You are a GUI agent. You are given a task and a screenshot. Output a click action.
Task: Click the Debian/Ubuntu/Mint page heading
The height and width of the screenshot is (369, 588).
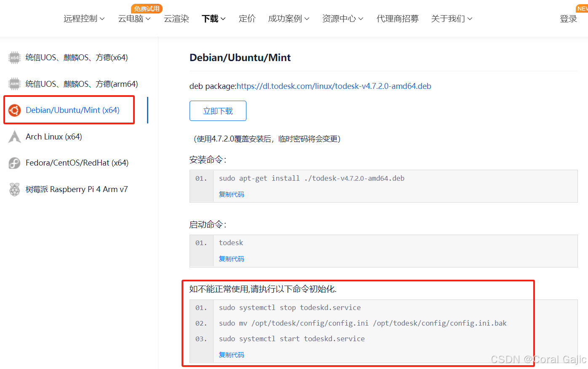coord(240,58)
